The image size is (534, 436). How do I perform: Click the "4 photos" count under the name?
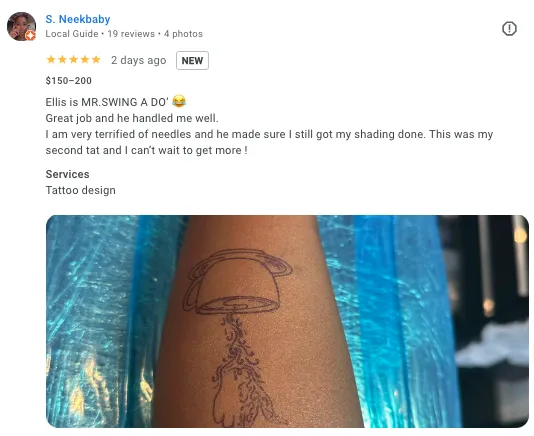pos(183,34)
